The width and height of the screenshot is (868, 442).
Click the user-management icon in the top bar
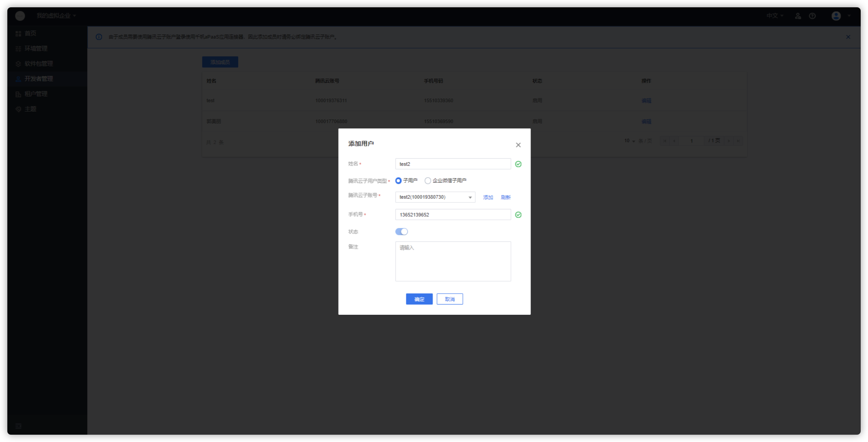coord(798,16)
